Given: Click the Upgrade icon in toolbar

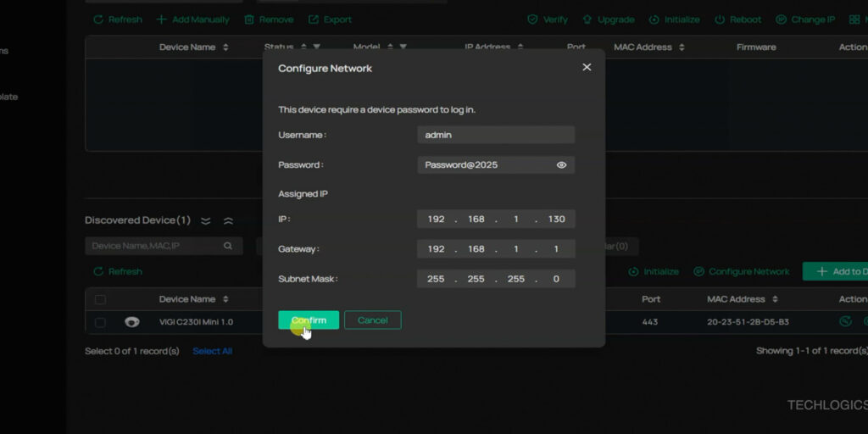Looking at the screenshot, I should coord(587,19).
